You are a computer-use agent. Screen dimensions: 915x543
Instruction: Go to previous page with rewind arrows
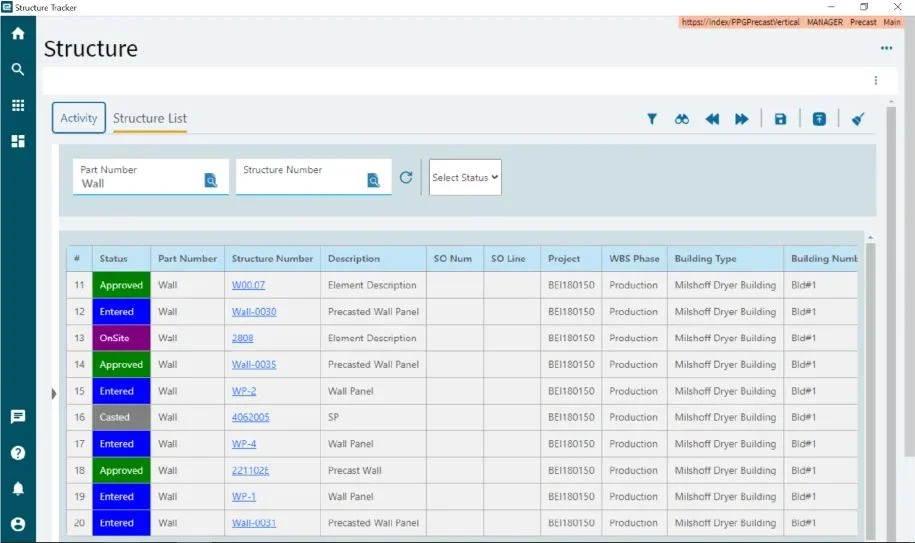[x=712, y=119]
